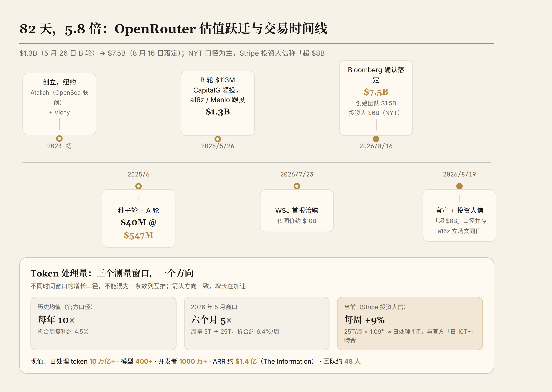
Task: Click the 不同时间窗口的增长口径 description line
Action: [x=138, y=286]
